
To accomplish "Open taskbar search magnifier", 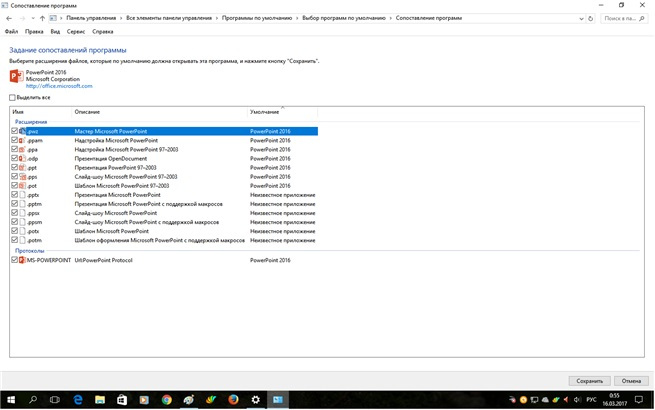I will point(33,400).
